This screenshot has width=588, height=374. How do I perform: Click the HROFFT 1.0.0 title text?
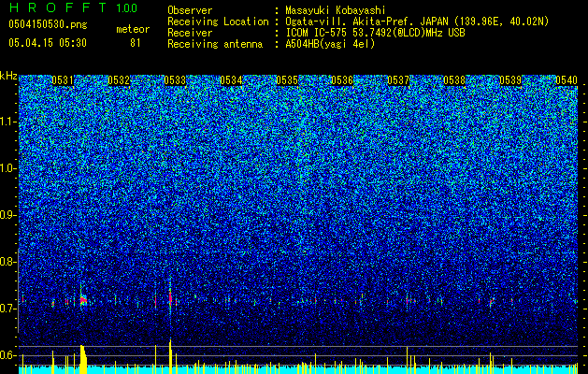[74, 7]
